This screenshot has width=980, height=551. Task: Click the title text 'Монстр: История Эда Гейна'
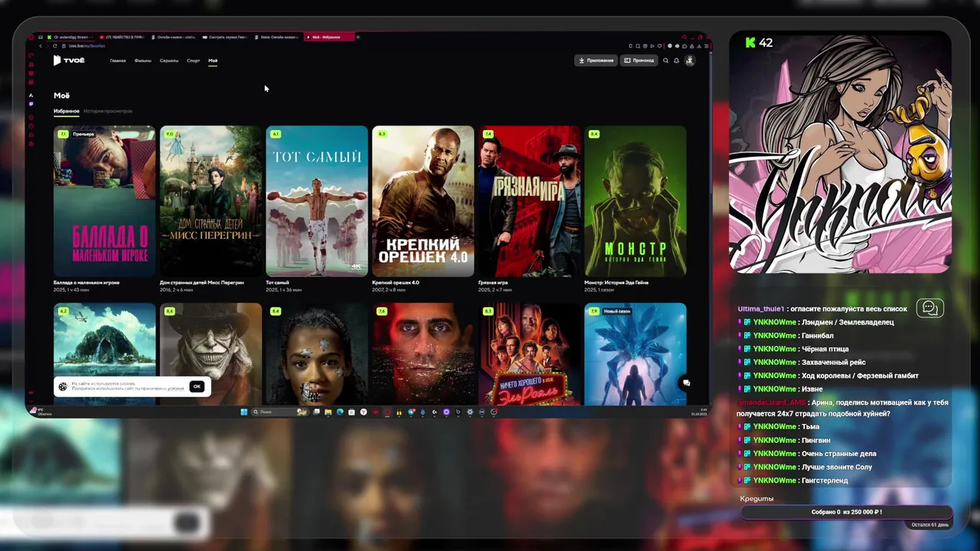[x=616, y=282]
